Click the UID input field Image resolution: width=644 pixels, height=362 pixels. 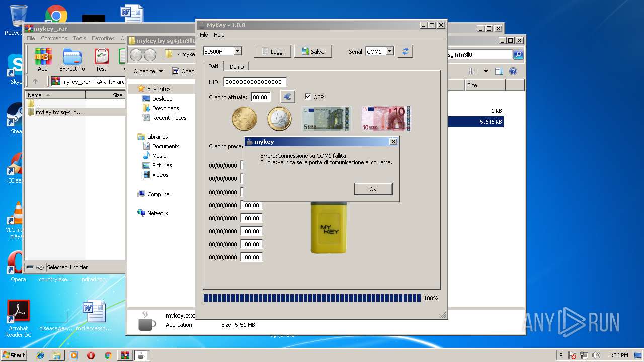[x=255, y=82]
